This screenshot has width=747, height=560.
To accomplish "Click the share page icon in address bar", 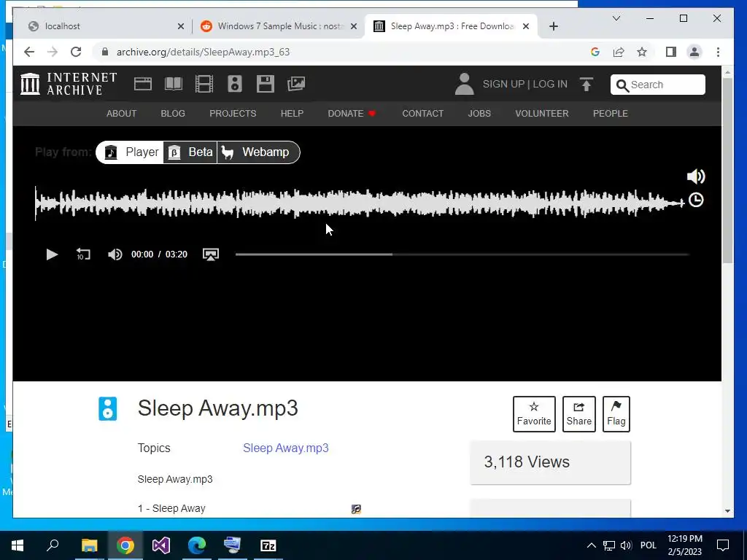I will click(619, 52).
